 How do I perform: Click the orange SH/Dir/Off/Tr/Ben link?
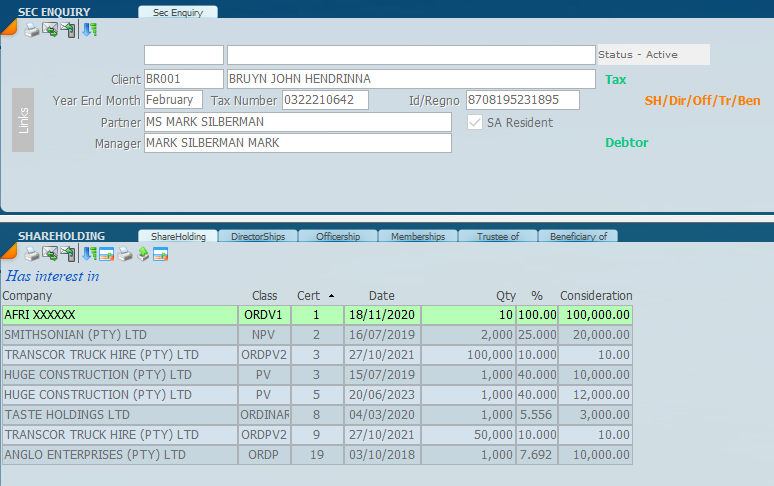[702, 101]
